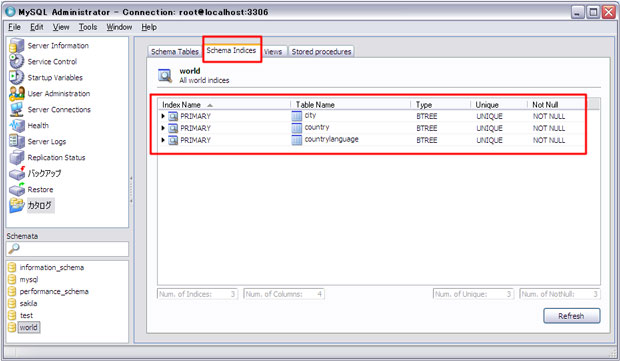Screen dimensions: 620x361
Task: Switch to the Schema Indices tab
Action: (231, 50)
